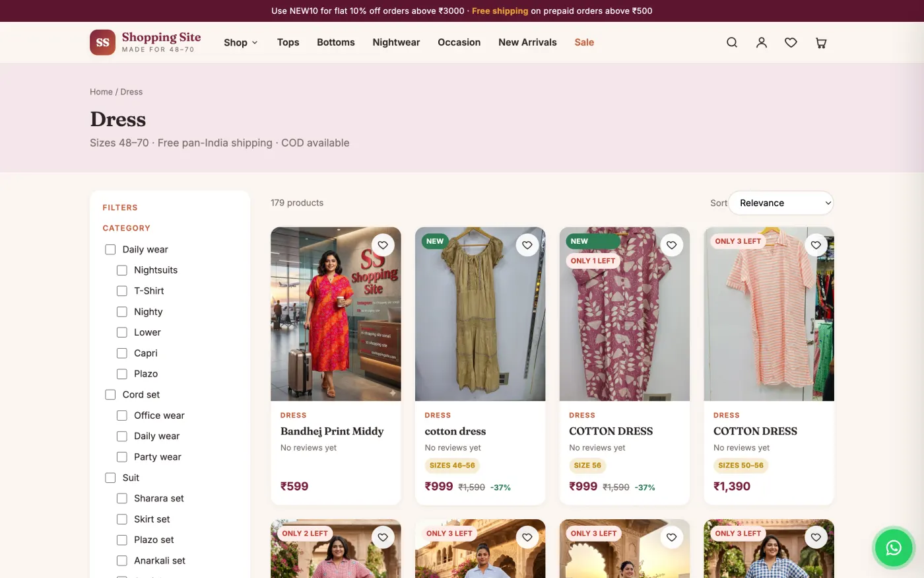Image resolution: width=924 pixels, height=578 pixels.
Task: Check the Anarkali set filter
Action: (x=122, y=561)
